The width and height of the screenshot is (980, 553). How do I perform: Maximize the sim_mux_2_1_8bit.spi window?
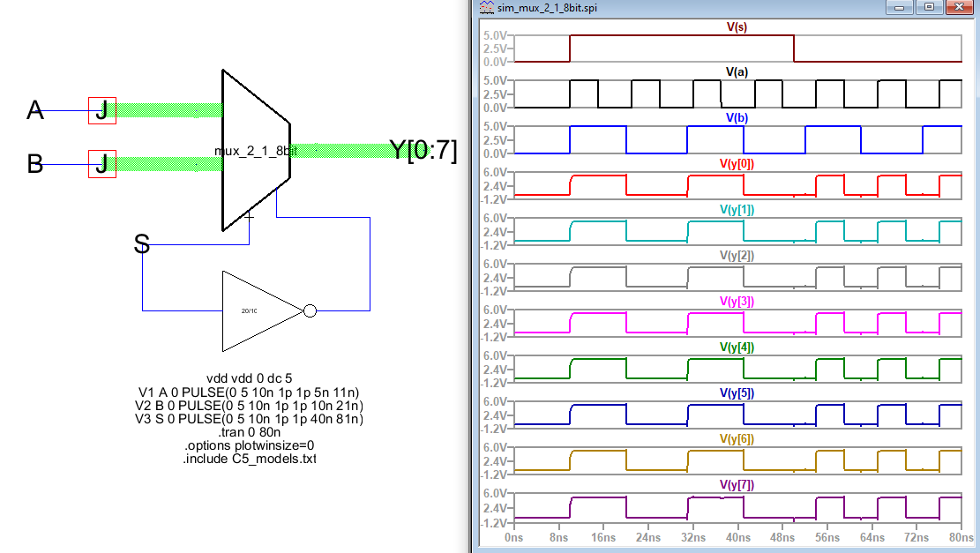[930, 8]
